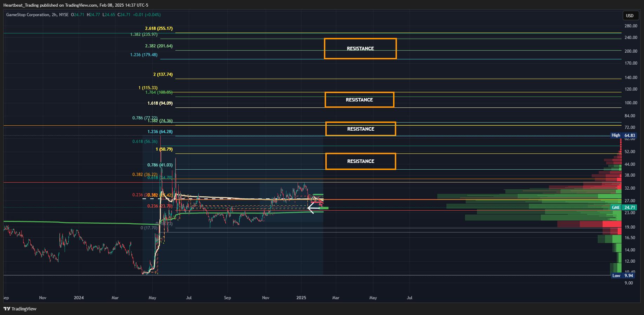Click the 170.00 price axis tick
644x315 pixels.
point(631,63)
